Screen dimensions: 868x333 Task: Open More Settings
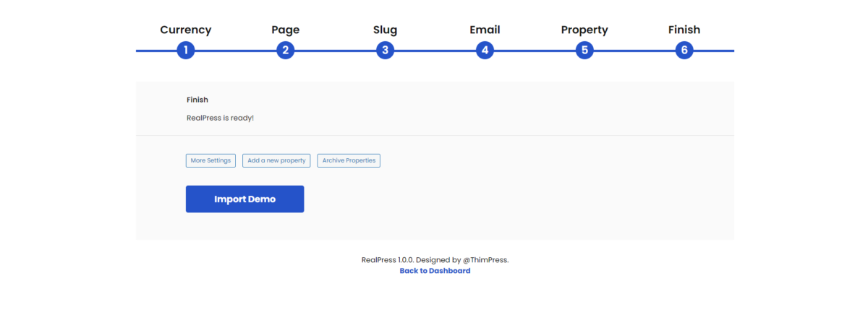pyautogui.click(x=210, y=160)
